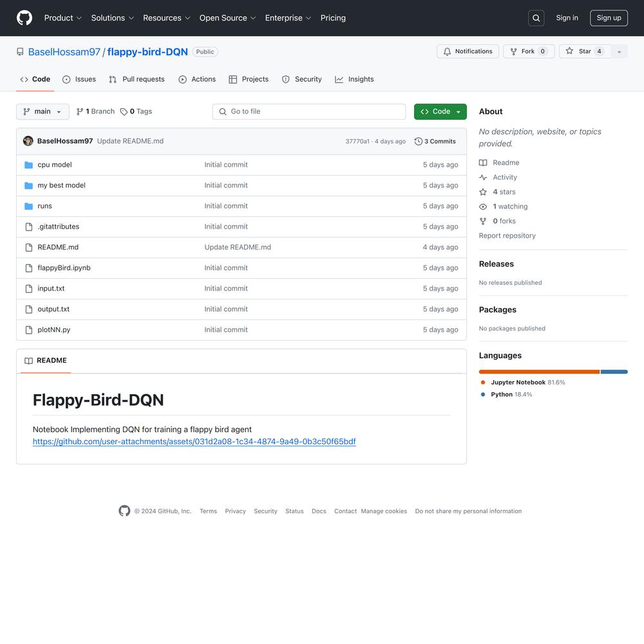
Task: Switch to the Pull requests tab
Action: point(137,79)
